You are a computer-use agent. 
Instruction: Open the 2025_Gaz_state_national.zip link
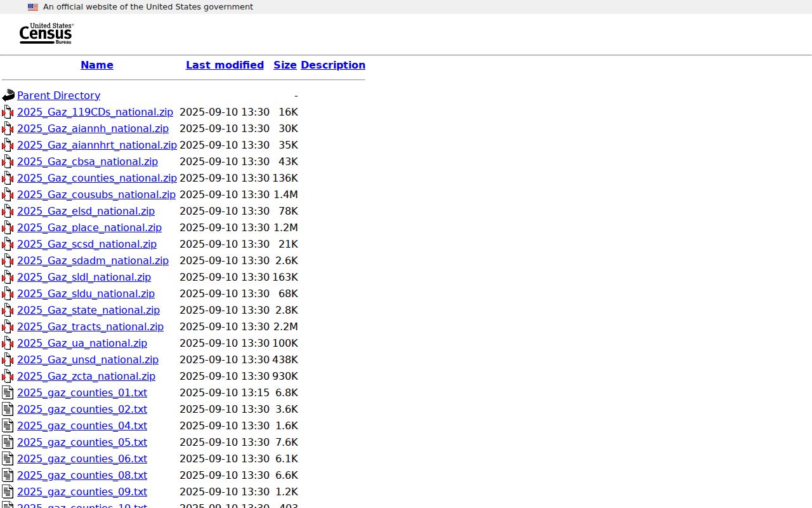pyautogui.click(x=88, y=310)
